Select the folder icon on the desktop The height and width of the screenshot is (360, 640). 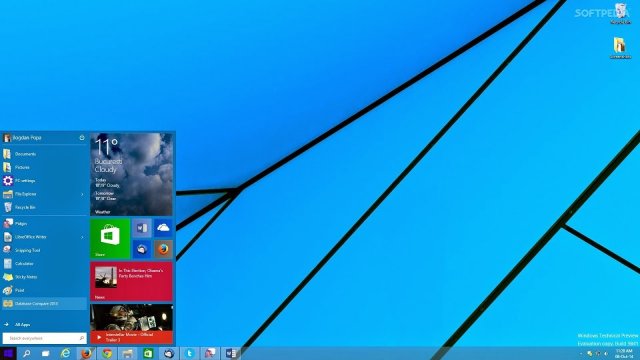coord(620,48)
